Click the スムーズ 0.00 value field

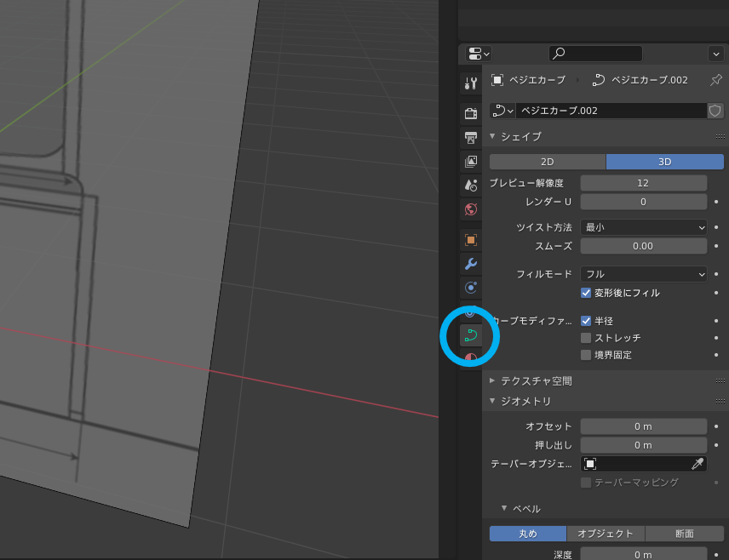pyautogui.click(x=644, y=246)
